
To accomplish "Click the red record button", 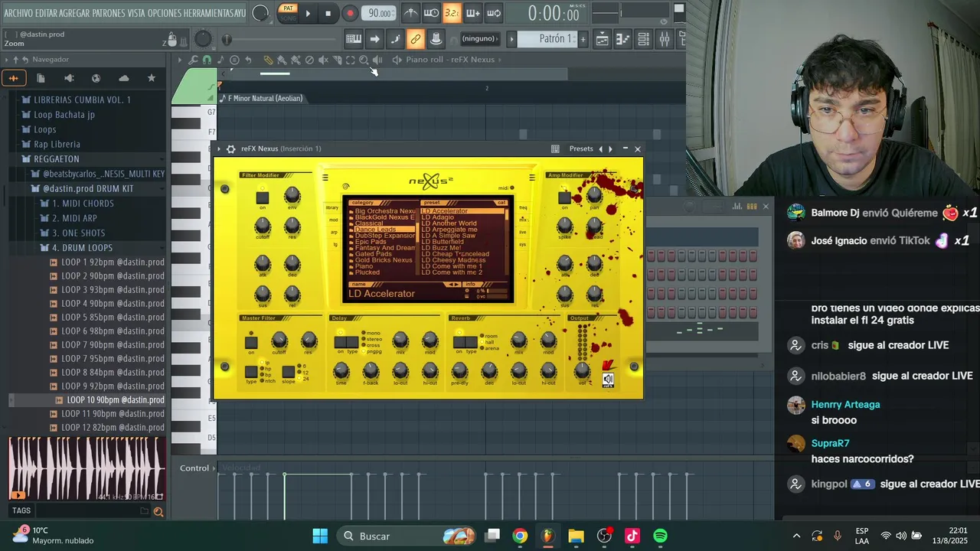I will (350, 13).
